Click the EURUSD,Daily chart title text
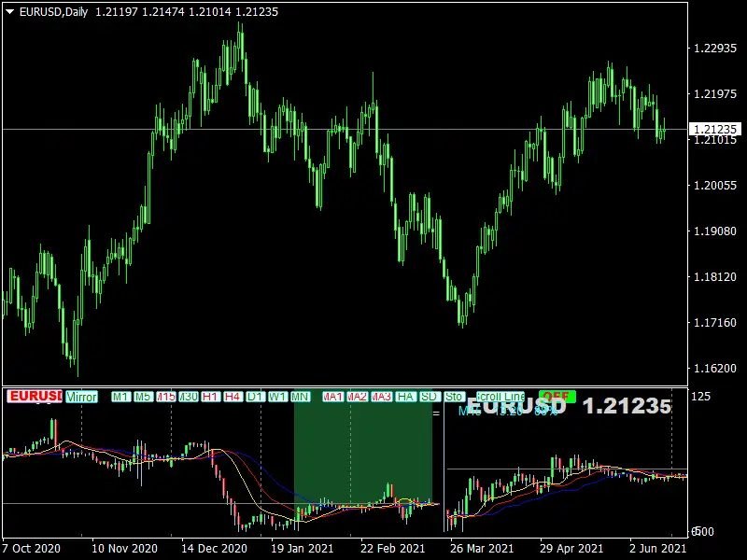 pos(54,12)
